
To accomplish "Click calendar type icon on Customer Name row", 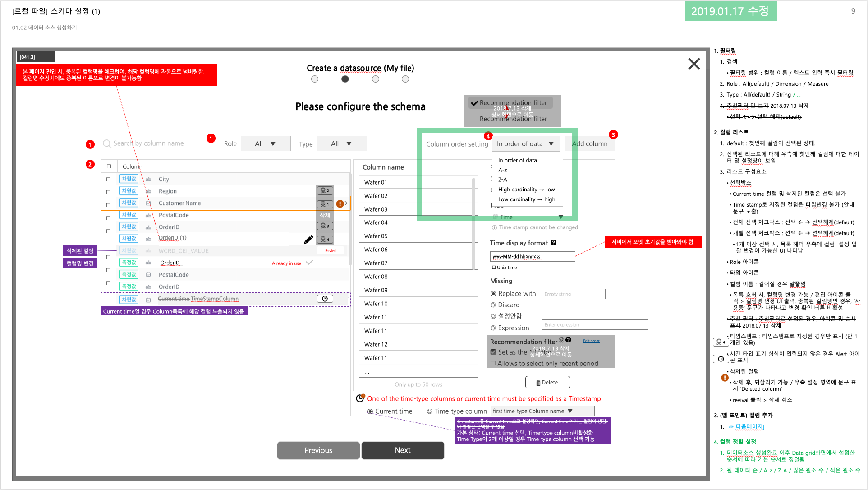I will [148, 203].
